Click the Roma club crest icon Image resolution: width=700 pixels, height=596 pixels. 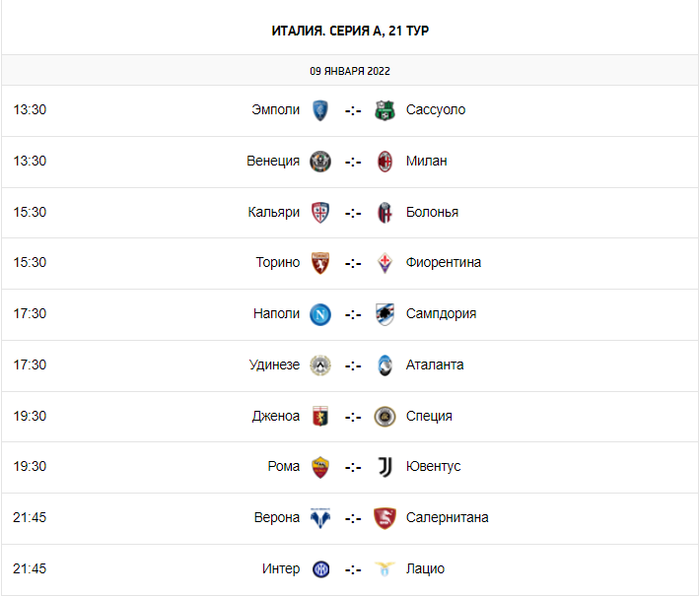pyautogui.click(x=319, y=467)
